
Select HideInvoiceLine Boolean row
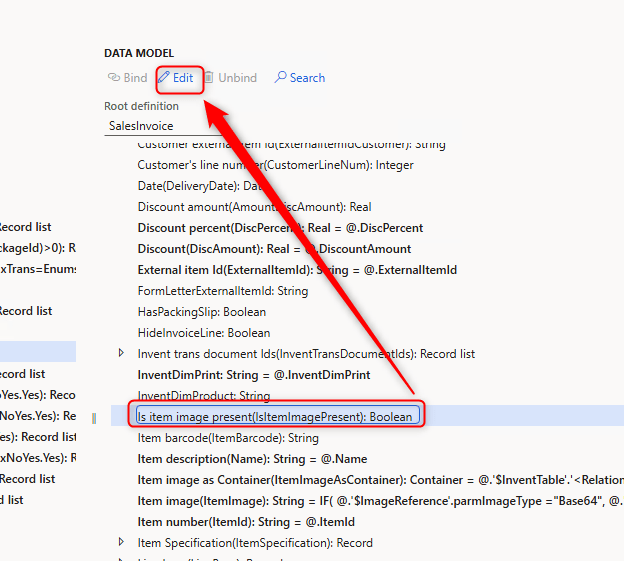pos(204,333)
